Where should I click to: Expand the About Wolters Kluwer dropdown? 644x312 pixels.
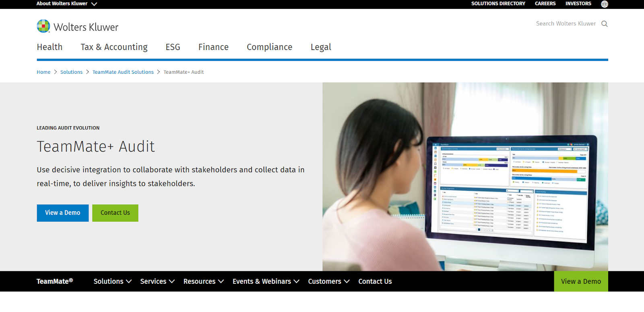click(x=67, y=4)
